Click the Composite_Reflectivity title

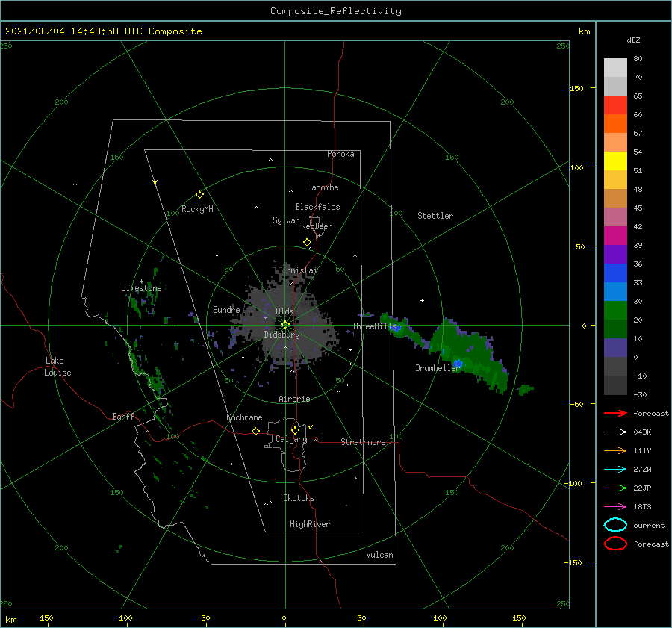(x=336, y=11)
